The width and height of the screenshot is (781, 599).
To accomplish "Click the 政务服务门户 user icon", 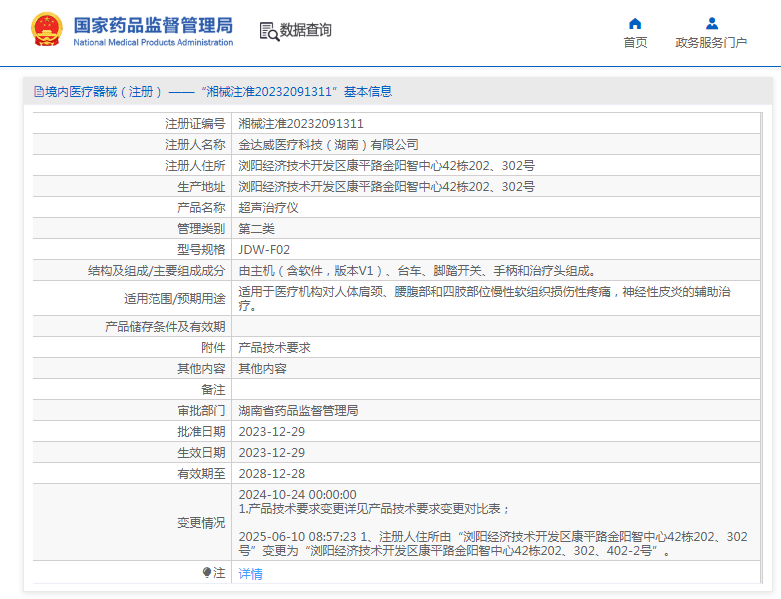I will [712, 23].
